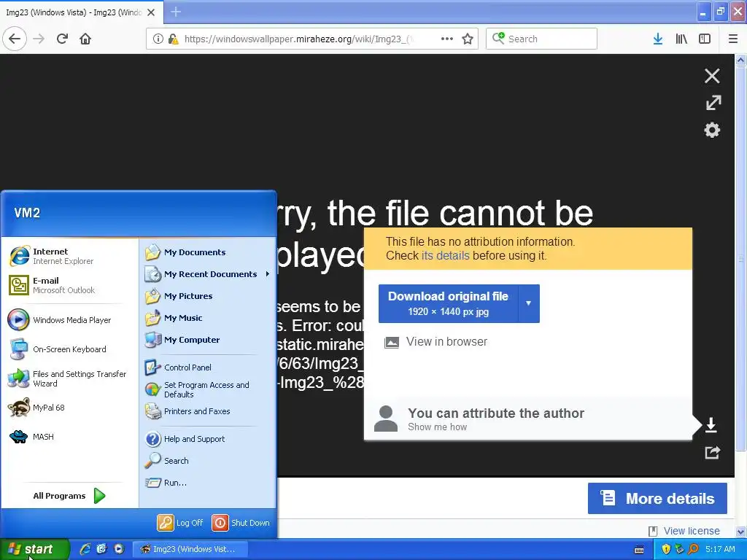This screenshot has height=560, width=747.
Task: Open MASH from start menu
Action: point(71,437)
